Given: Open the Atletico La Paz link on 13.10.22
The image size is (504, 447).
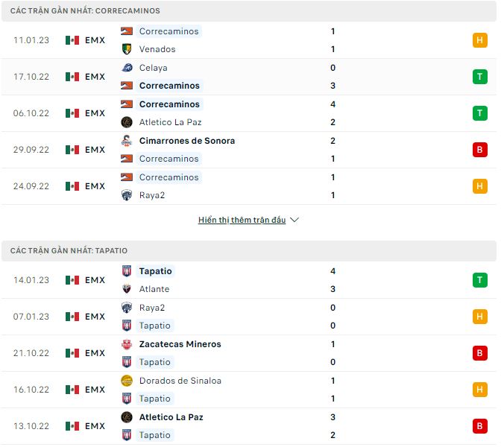Looking at the screenshot, I should click(171, 417).
